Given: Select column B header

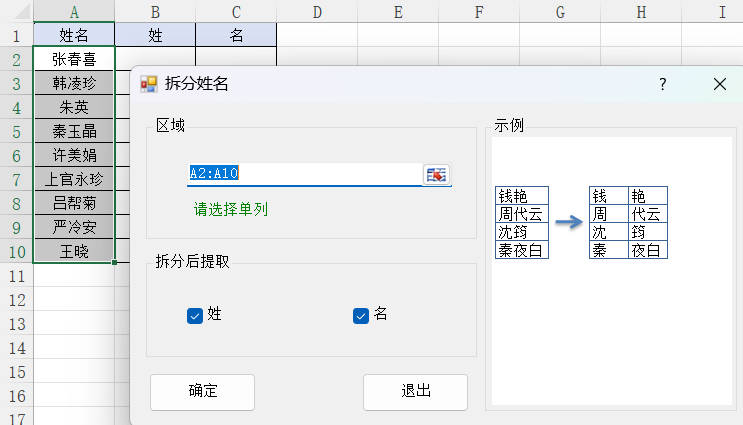Looking at the screenshot, I should [x=155, y=12].
